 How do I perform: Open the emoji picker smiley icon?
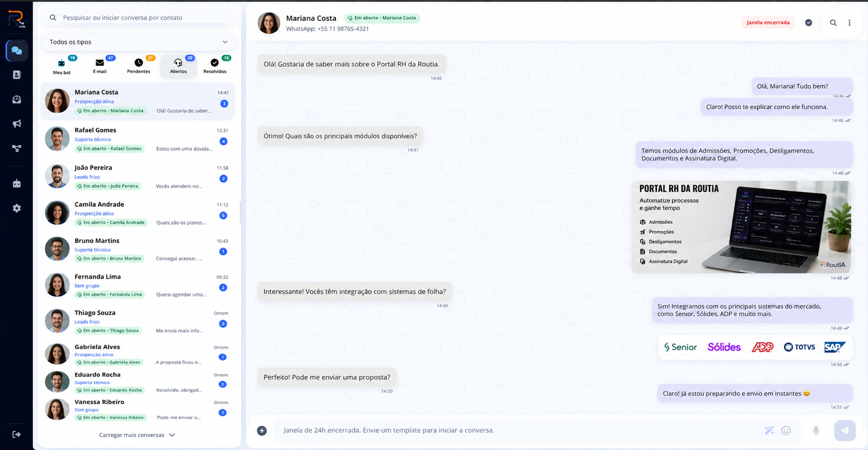[x=786, y=430]
